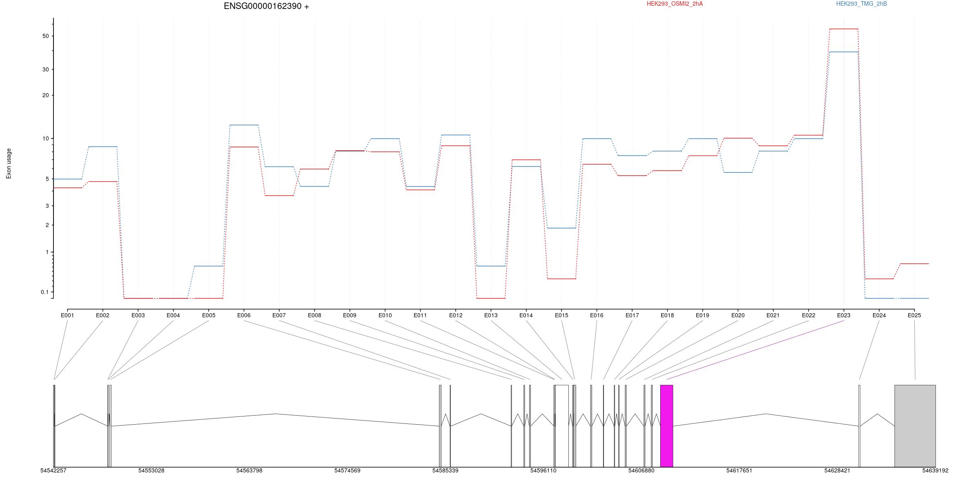Click the E012 exon label
Screen dimensions: 980x490
pos(456,315)
